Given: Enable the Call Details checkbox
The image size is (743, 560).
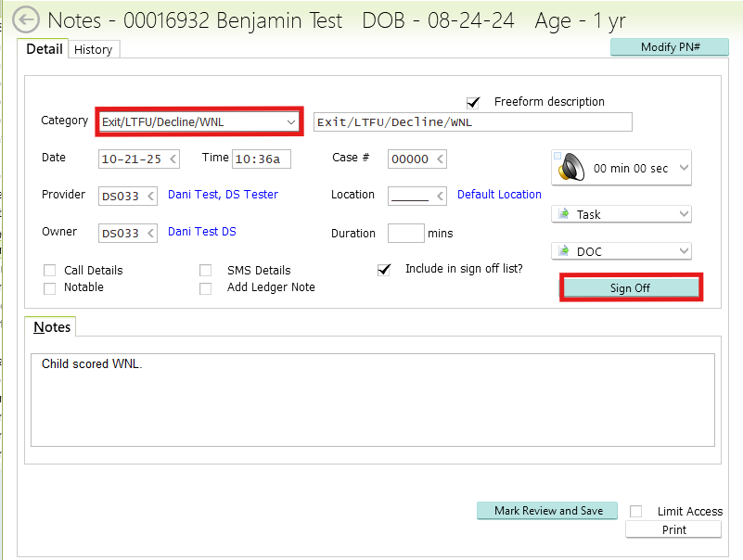Looking at the screenshot, I should pyautogui.click(x=50, y=271).
